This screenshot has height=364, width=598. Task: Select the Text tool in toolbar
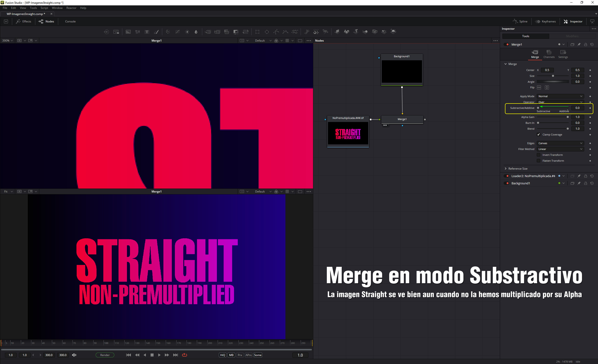(x=147, y=32)
